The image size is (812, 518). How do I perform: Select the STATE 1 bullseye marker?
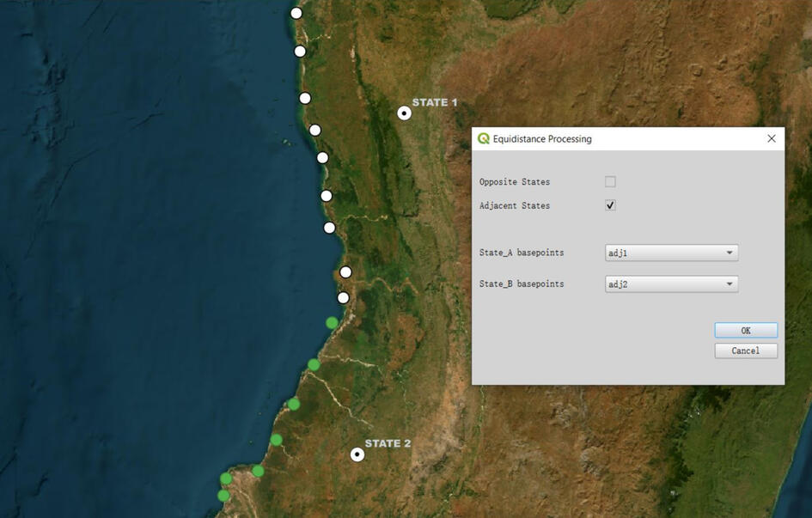404,113
